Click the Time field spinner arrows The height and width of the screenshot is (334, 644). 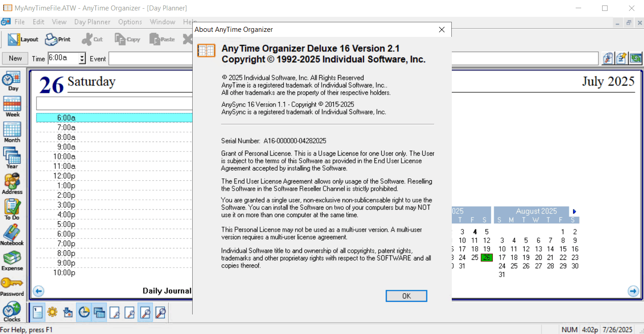[82, 58]
